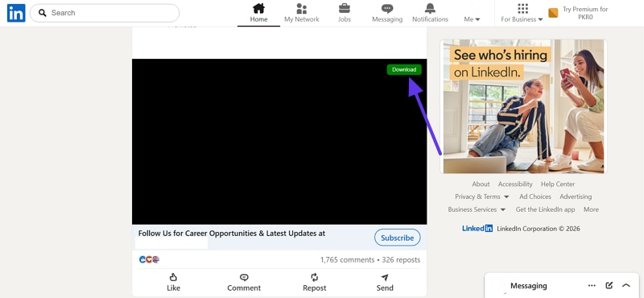The width and height of the screenshot is (644, 298).
Task: Open the messaging overlay three-dots options
Action: click(x=592, y=285)
